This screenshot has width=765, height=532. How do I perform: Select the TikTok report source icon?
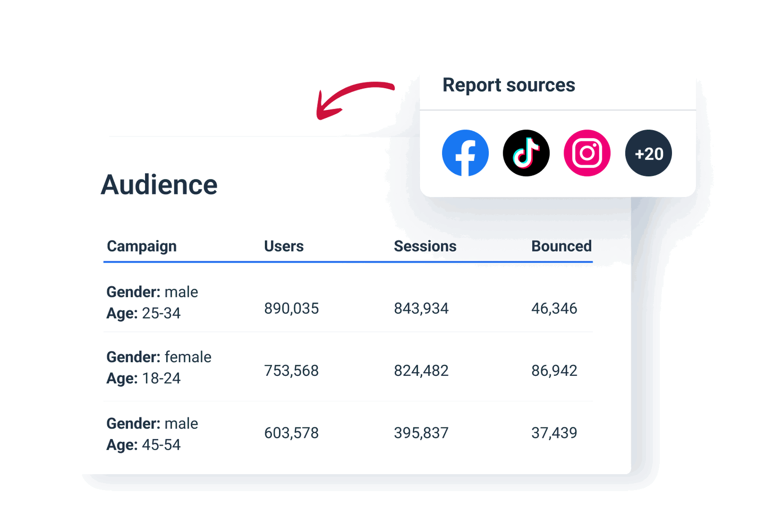click(x=526, y=153)
